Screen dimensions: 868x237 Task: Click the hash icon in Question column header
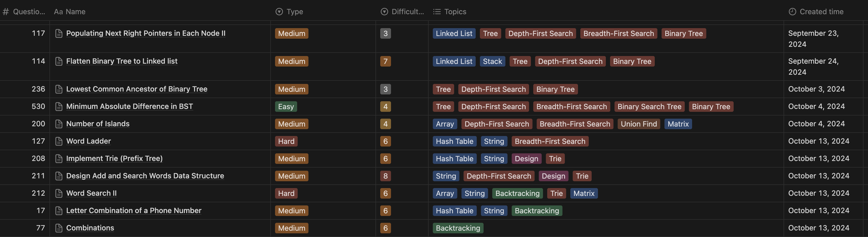pos(6,12)
